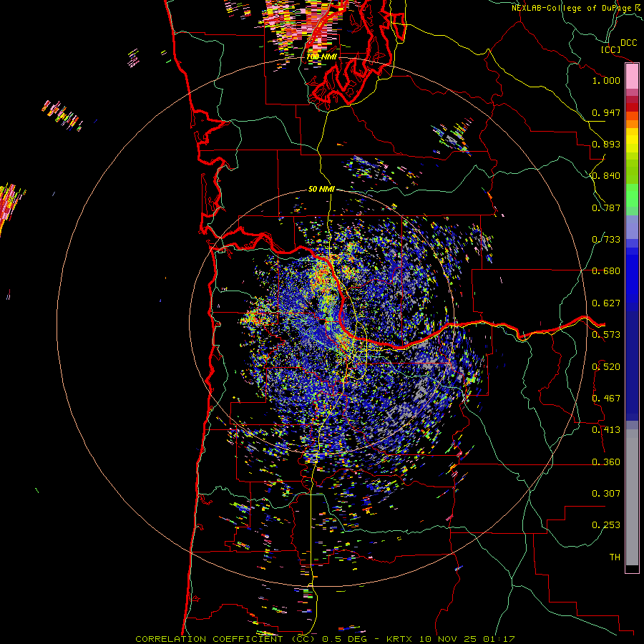Select the 0.307 scale value
Screen dimensions: 644x644
coord(606,494)
